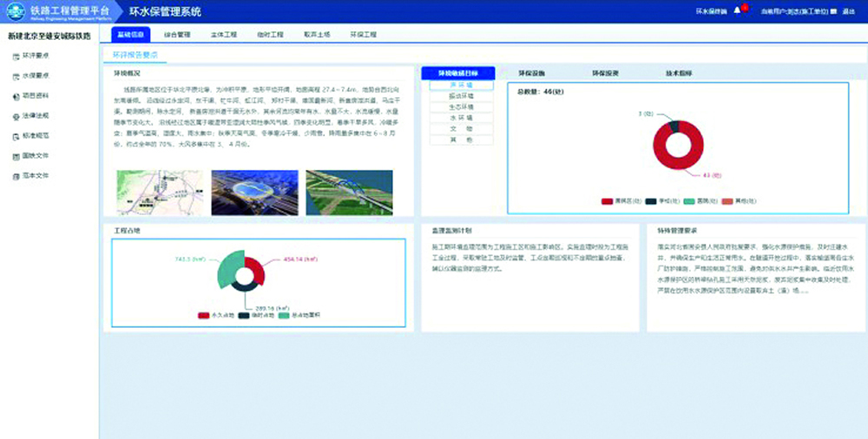The image size is (868, 439).
Task: Select the 技术指标 tab
Action: (x=679, y=73)
